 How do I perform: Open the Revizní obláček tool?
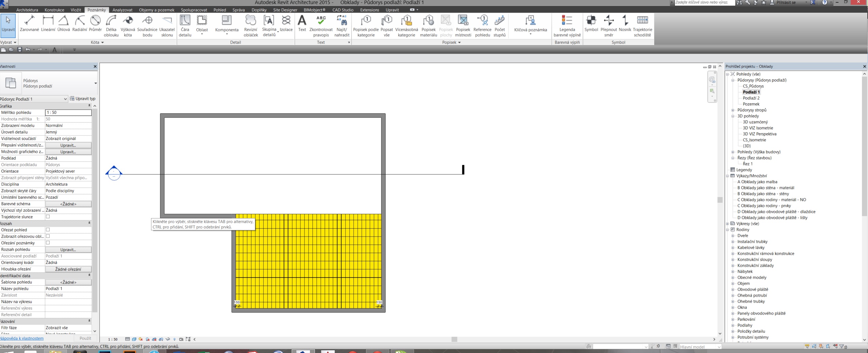[251, 25]
